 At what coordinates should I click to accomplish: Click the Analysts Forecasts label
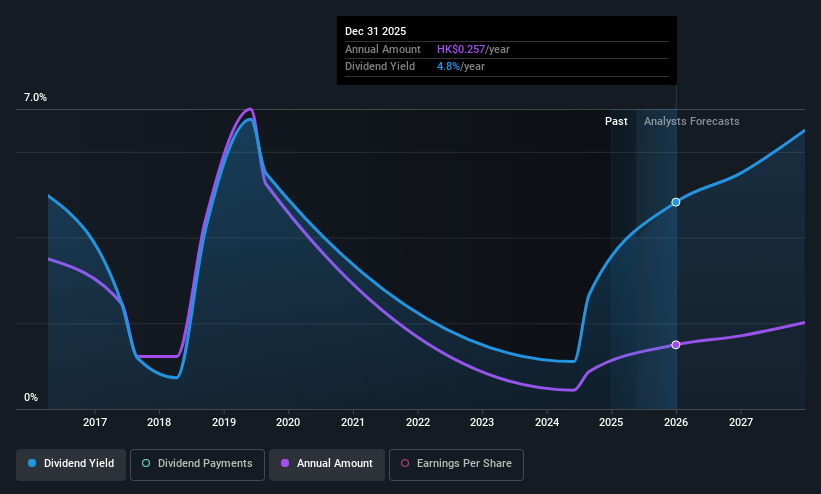point(692,121)
